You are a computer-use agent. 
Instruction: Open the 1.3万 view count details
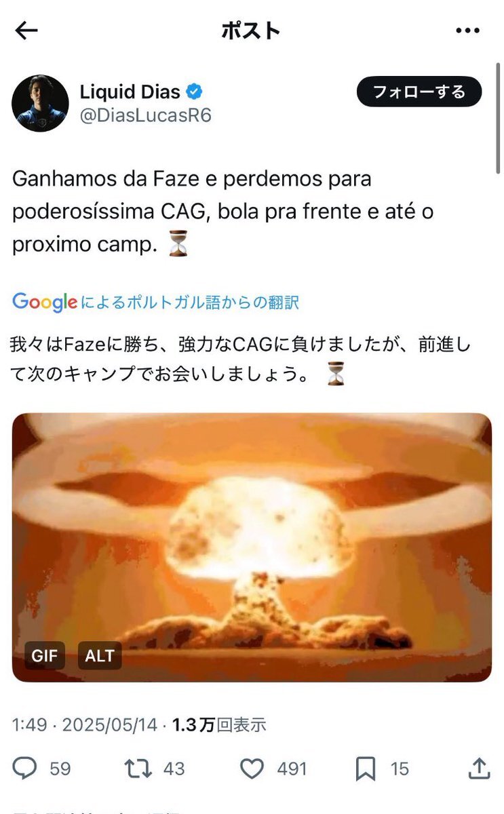(x=219, y=725)
